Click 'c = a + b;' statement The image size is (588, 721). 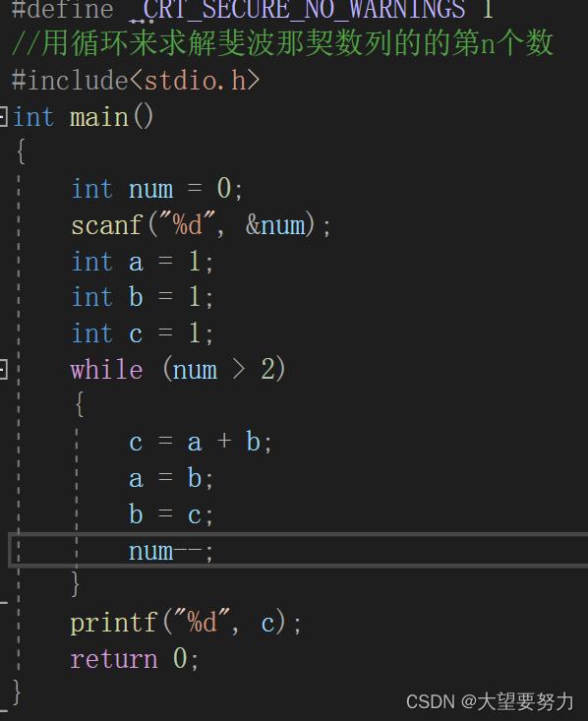point(201,442)
